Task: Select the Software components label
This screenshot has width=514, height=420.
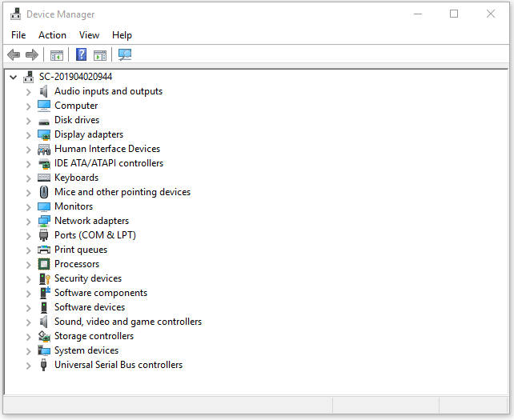Action: [x=101, y=293]
